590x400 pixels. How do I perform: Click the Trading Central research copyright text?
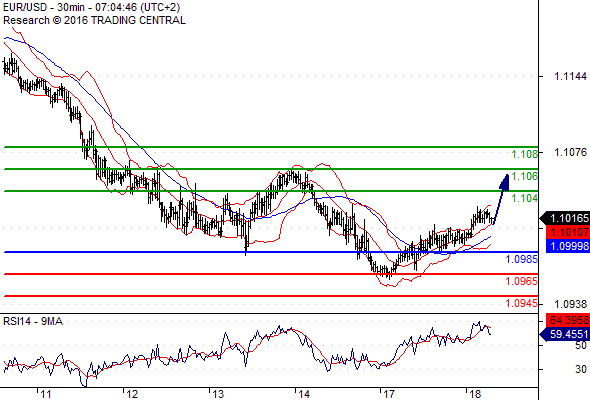click(94, 20)
